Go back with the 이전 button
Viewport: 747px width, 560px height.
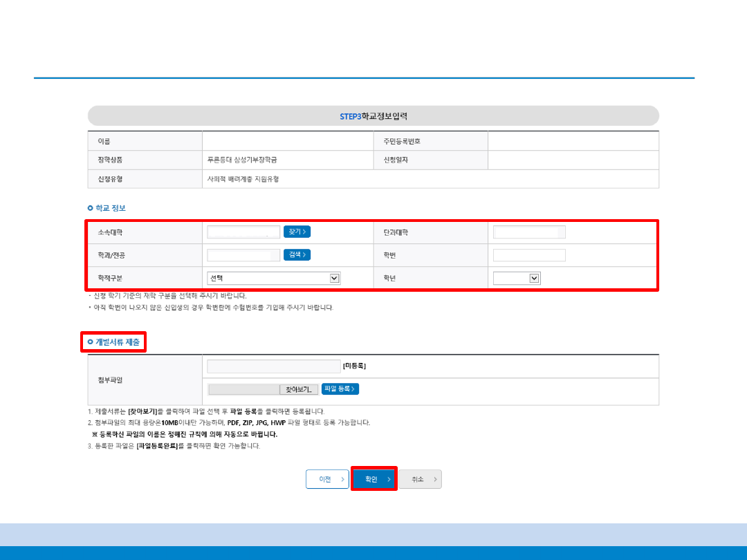(x=327, y=479)
